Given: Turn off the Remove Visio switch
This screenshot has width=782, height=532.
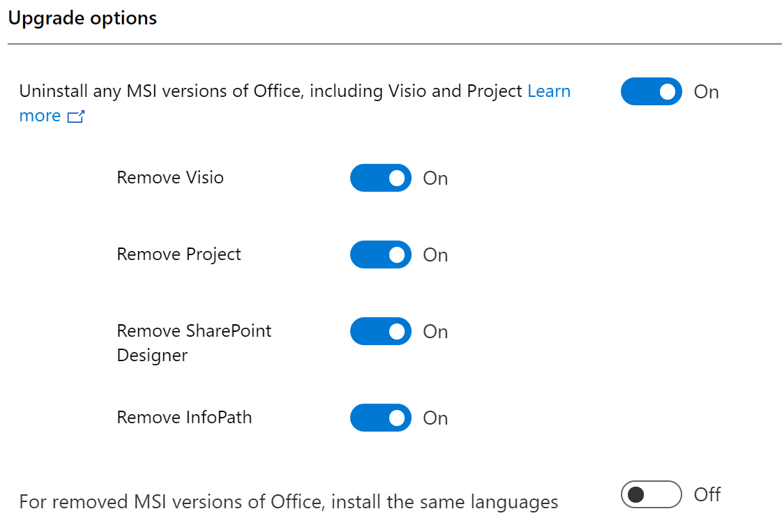Looking at the screenshot, I should point(380,178).
